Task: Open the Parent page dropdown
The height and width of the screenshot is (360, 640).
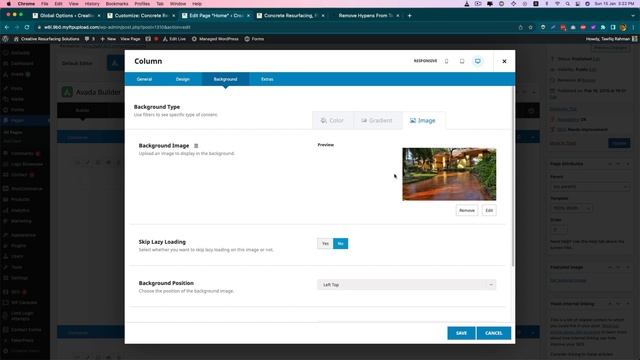Action: (589, 187)
